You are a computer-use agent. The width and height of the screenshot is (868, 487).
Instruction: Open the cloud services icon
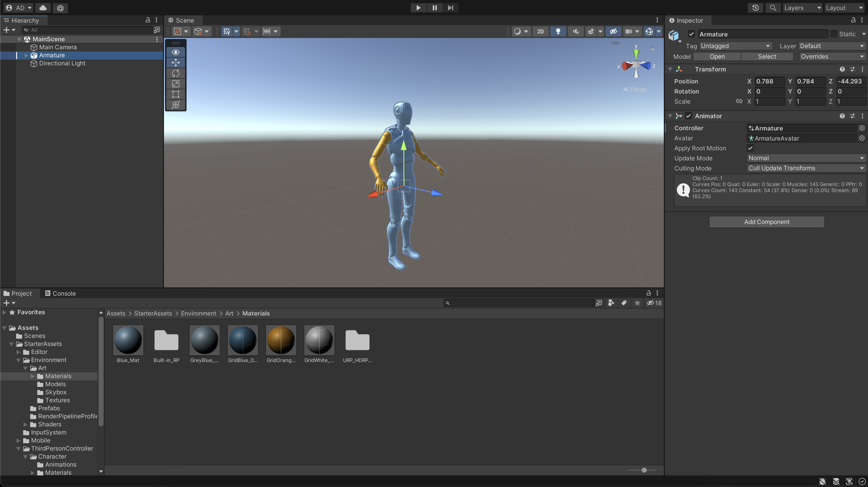click(43, 8)
